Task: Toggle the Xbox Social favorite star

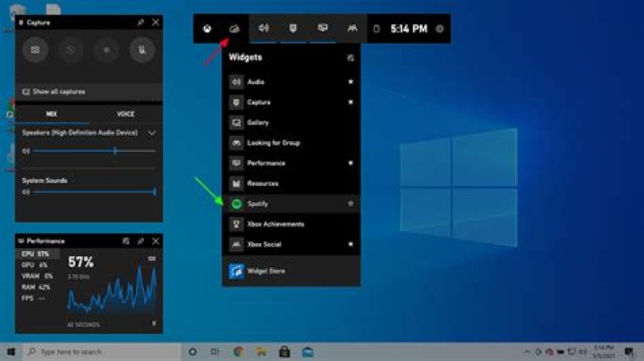Action: 351,244
